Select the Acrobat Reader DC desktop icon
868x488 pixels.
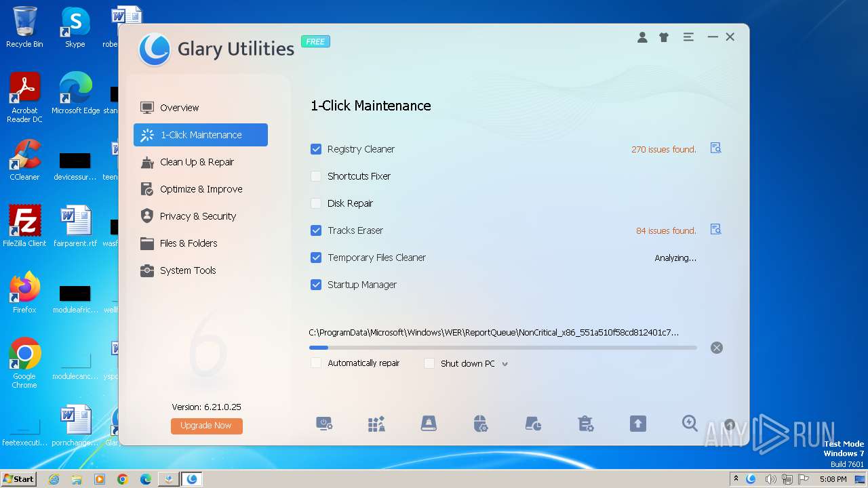click(24, 98)
